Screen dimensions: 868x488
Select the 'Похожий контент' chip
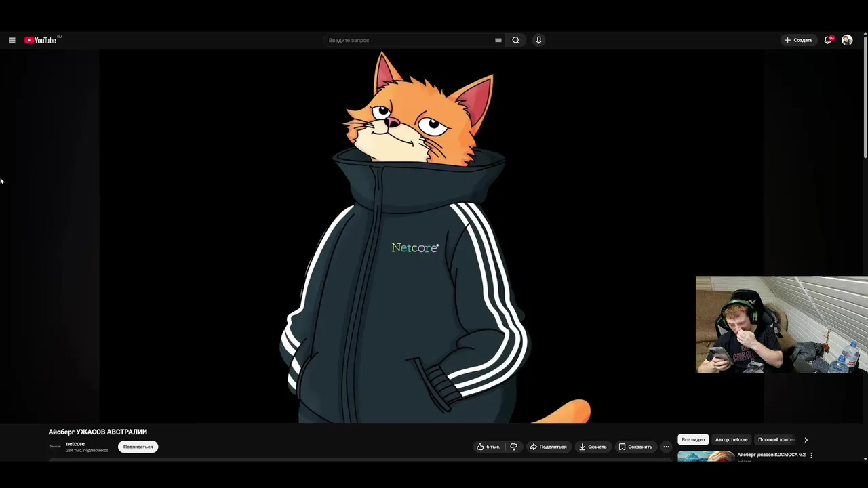point(775,439)
